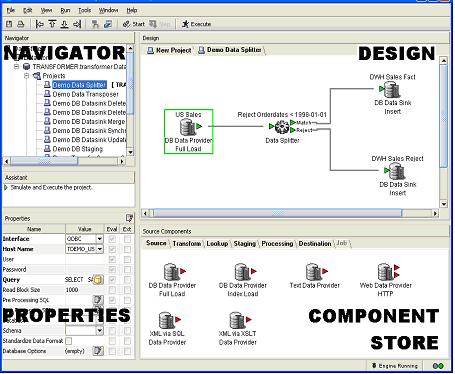455x374 pixels.
Task: Switch to the Staging components tab
Action: (x=244, y=243)
